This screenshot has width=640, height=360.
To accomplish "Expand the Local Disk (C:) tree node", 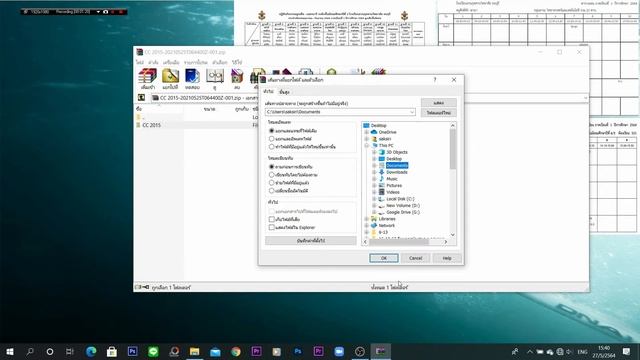I will pos(374,199).
